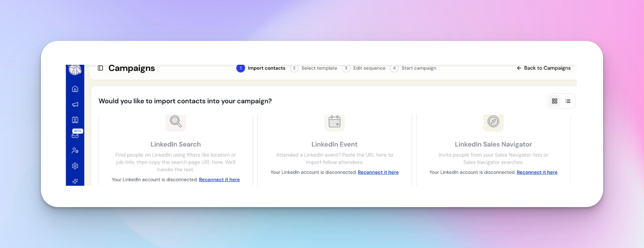Go to step 2 Select template

[313, 68]
